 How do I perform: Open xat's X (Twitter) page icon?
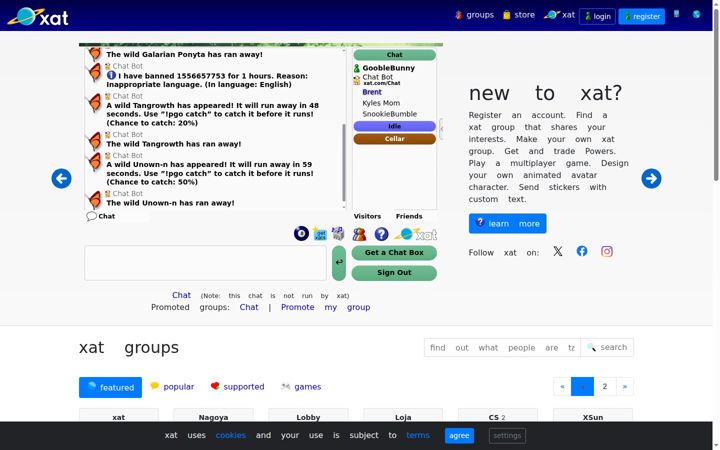coord(557,251)
